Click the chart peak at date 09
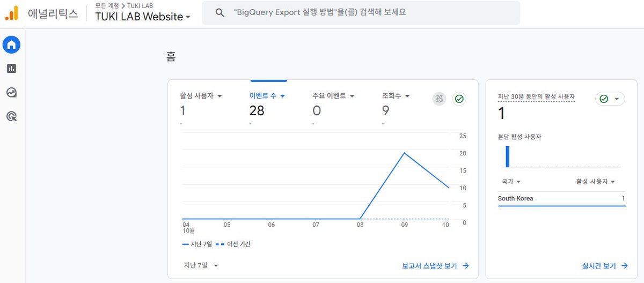The width and height of the screenshot is (644, 283). point(404,153)
